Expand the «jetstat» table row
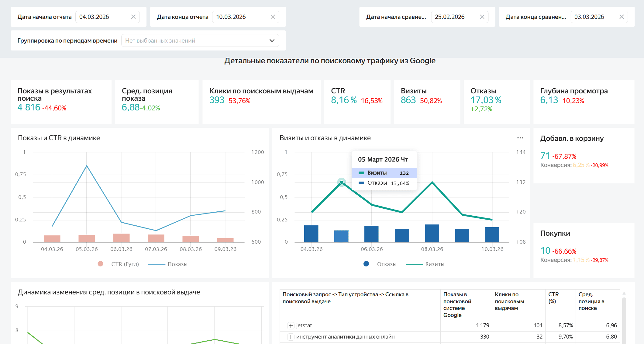Image resolution: width=644 pixels, height=344 pixels. tap(291, 325)
